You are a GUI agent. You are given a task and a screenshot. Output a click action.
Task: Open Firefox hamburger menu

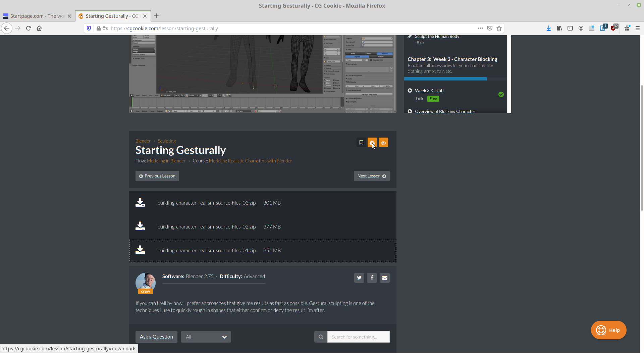point(638,28)
